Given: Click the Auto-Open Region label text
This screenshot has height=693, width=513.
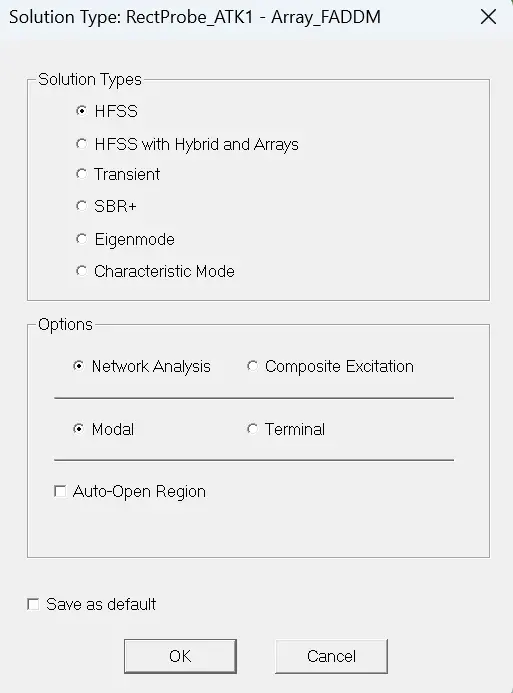Looking at the screenshot, I should [139, 491].
